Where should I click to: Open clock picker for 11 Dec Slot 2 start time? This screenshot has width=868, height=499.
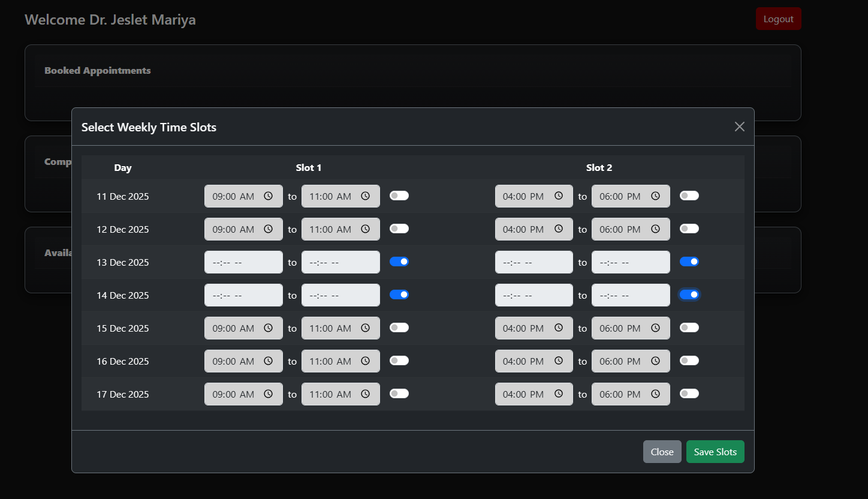tap(559, 196)
